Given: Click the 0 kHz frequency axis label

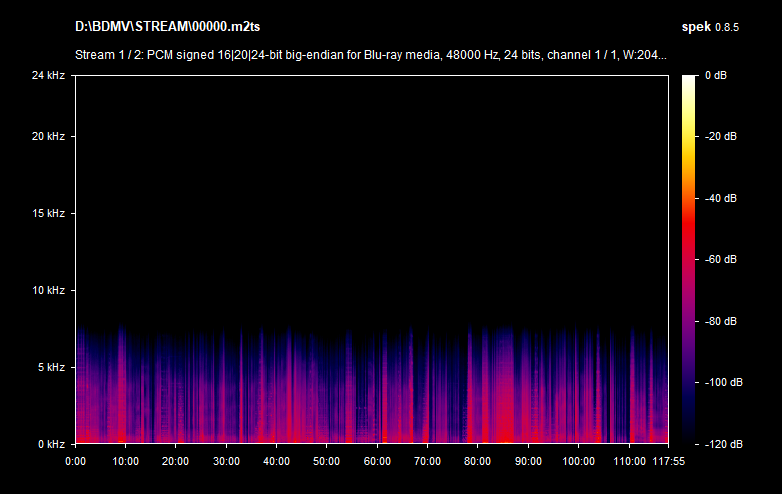Looking at the screenshot, I should [52, 443].
